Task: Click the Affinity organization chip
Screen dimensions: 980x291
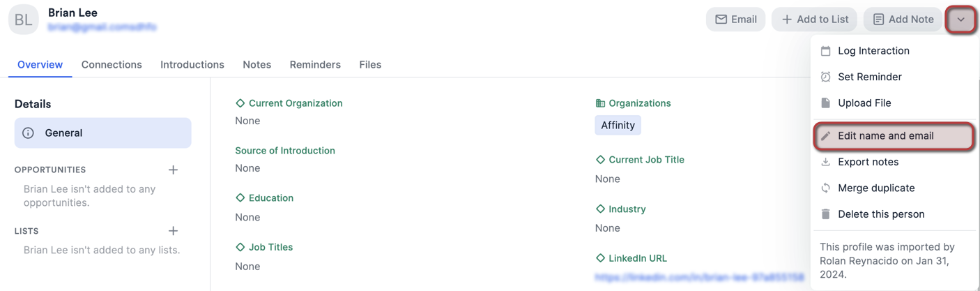Action: point(618,126)
